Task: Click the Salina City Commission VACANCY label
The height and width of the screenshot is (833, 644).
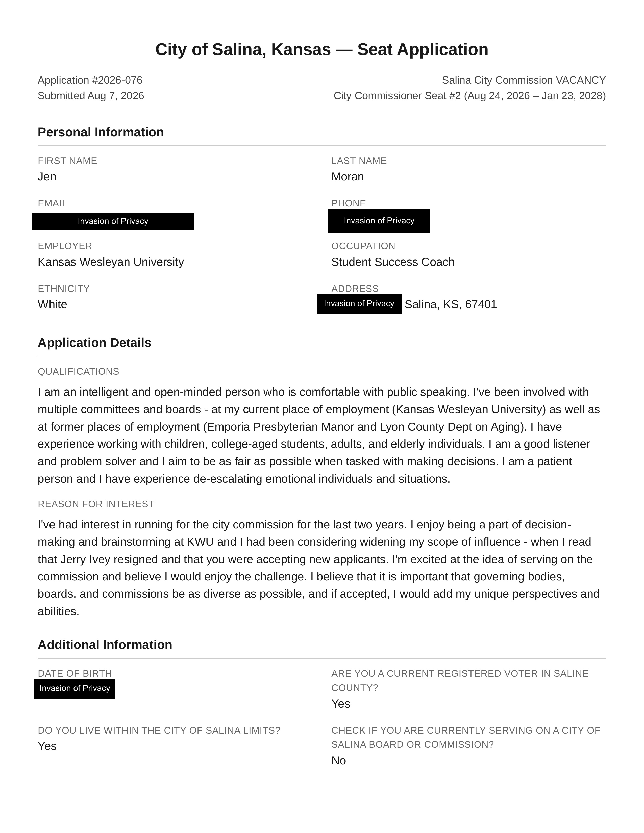Action: [524, 80]
